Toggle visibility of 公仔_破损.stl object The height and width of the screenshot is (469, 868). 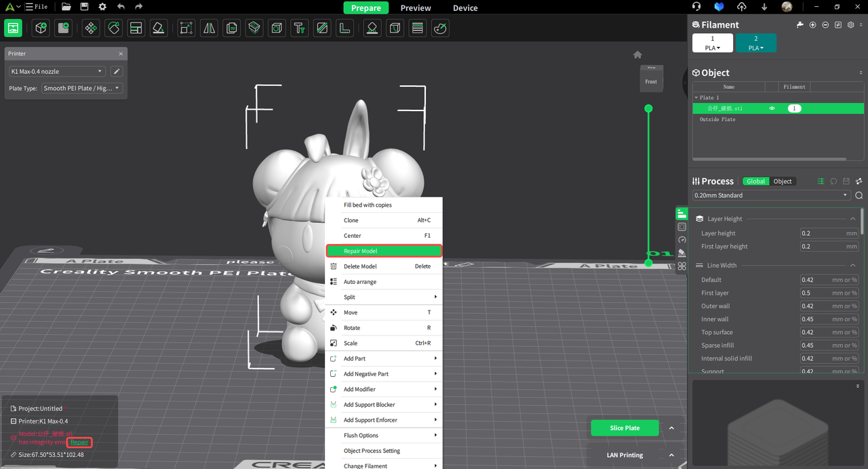coord(772,108)
